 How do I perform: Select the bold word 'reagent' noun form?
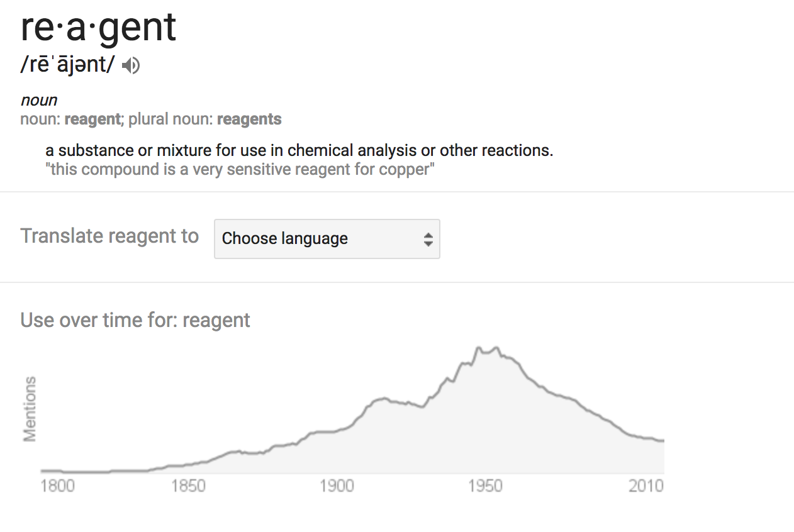point(92,119)
